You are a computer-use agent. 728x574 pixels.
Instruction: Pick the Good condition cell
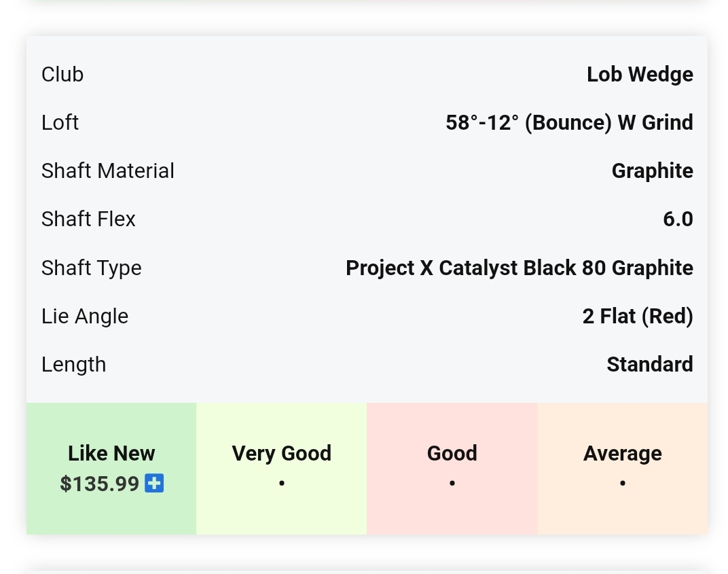click(x=452, y=468)
